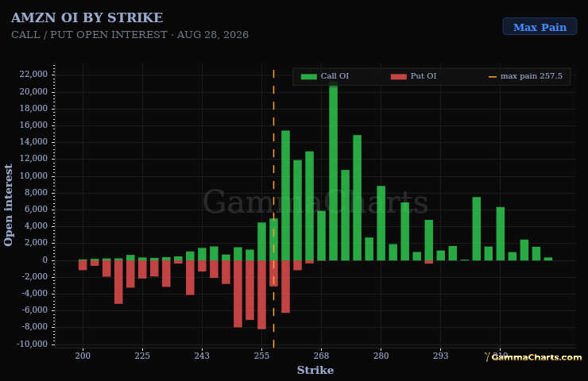The image size is (588, 381).
Task: Click the 16,000 y-axis label
Action: 33,125
